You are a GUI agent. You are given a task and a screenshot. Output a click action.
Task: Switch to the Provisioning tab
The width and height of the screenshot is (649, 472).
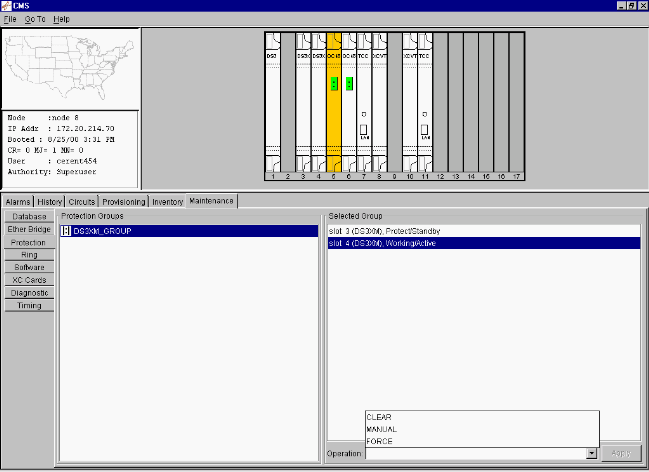[x=123, y=202]
